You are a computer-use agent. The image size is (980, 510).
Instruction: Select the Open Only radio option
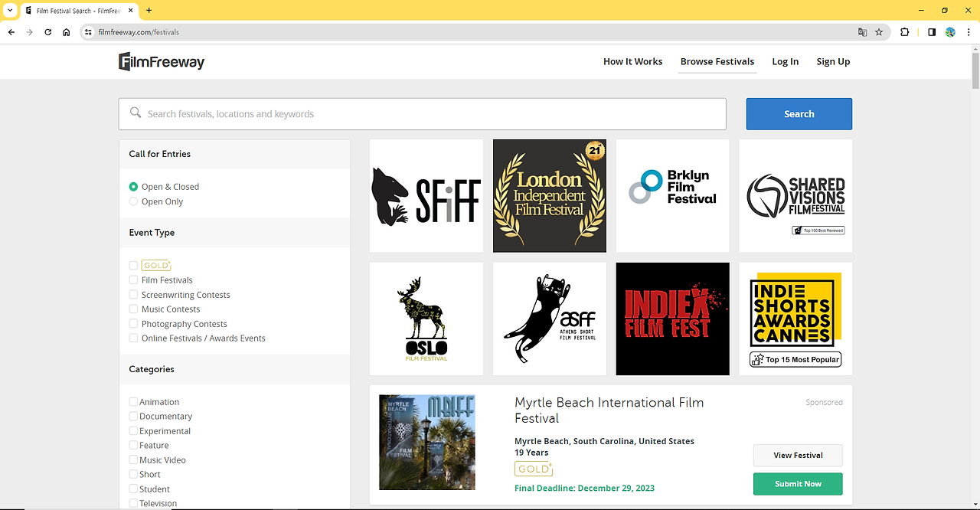[134, 201]
